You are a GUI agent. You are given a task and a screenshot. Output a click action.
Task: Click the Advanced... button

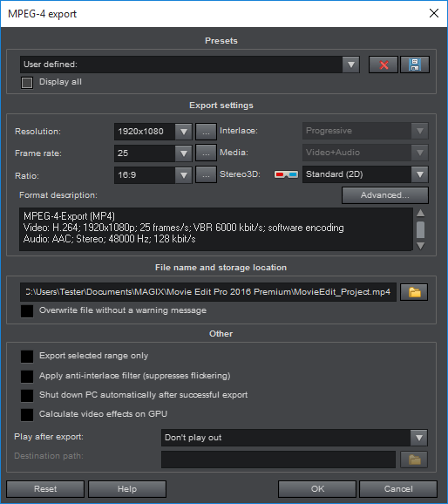pyautogui.click(x=385, y=195)
